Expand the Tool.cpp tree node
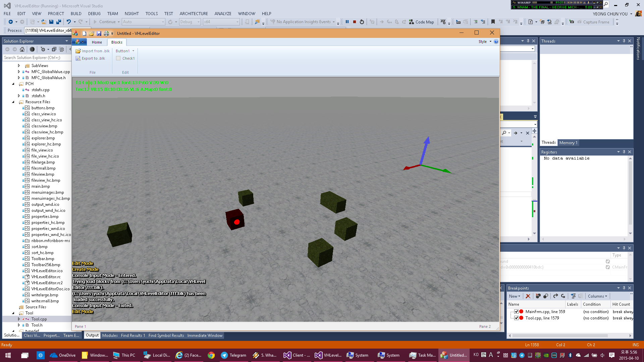Viewport: 644px width, 362px height. tap(19, 319)
